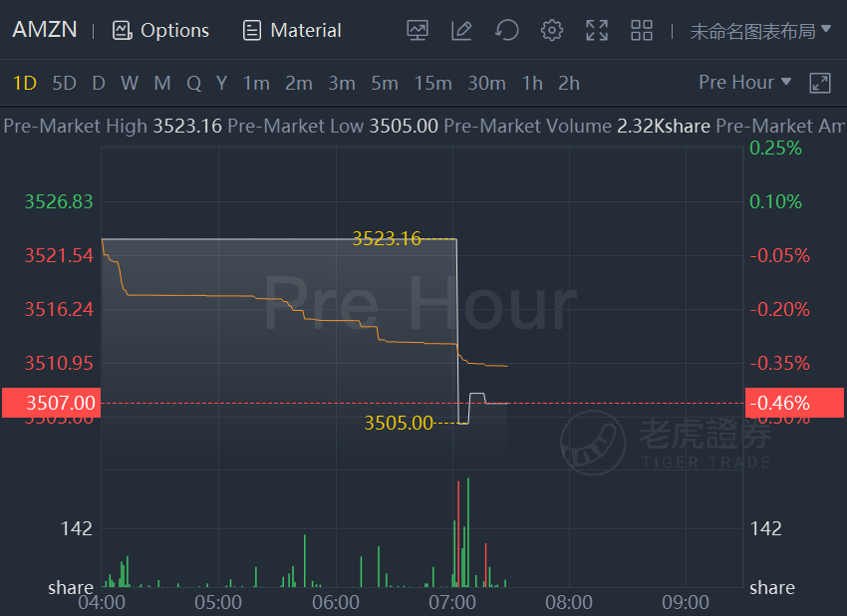
Task: Select the 1D timeframe
Action: pyautogui.click(x=24, y=83)
